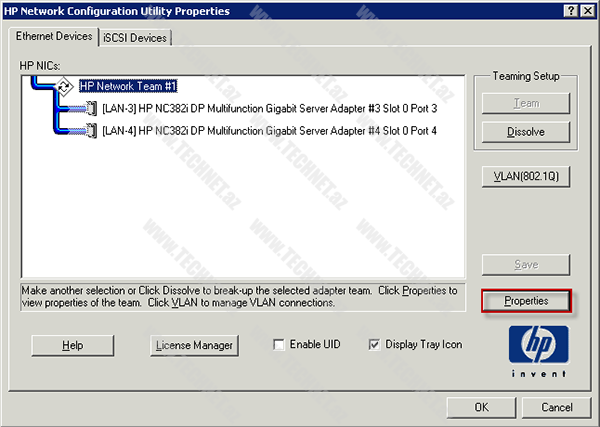The image size is (600, 427).
Task: Uncheck Display Tray Icon
Action: 374,344
